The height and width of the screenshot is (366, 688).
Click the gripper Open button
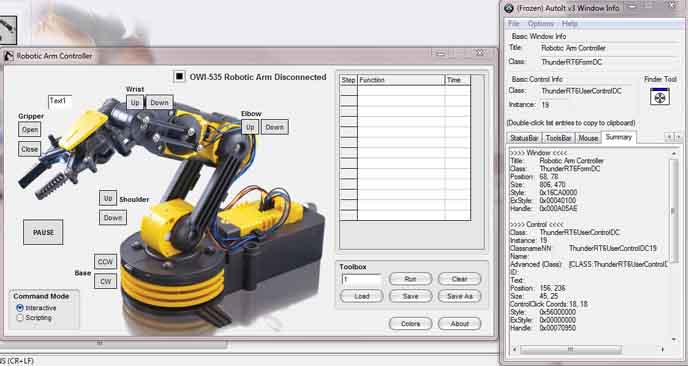[30, 129]
